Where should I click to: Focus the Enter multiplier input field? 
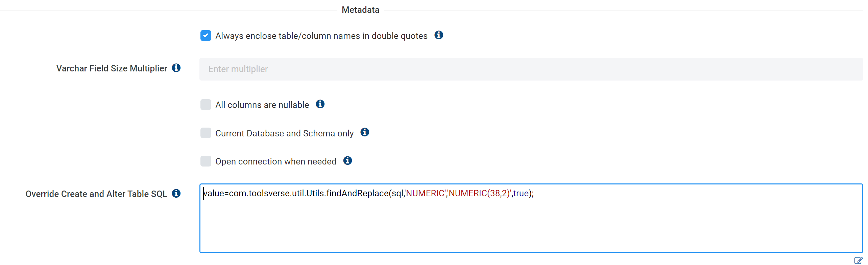point(531,69)
